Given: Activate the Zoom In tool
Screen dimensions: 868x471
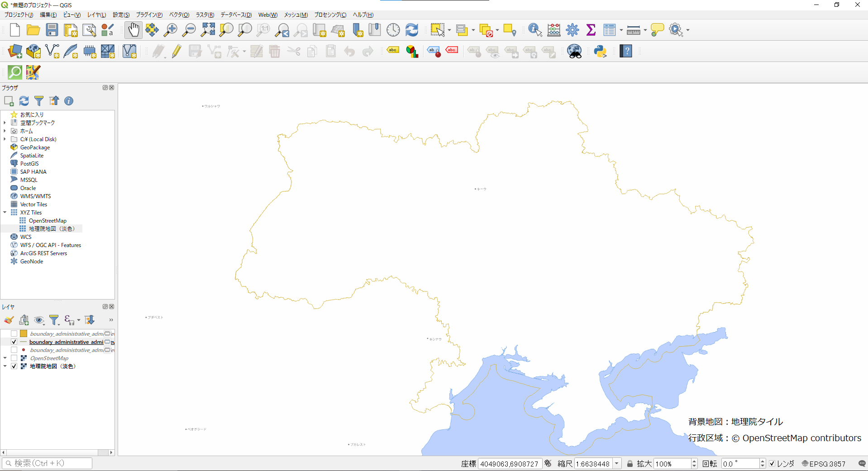Looking at the screenshot, I should click(x=170, y=30).
